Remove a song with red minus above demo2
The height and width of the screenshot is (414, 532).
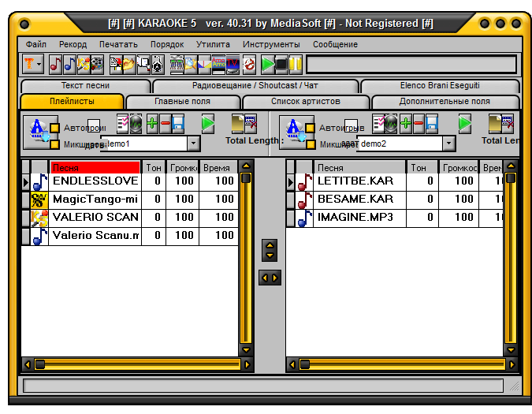click(x=419, y=123)
